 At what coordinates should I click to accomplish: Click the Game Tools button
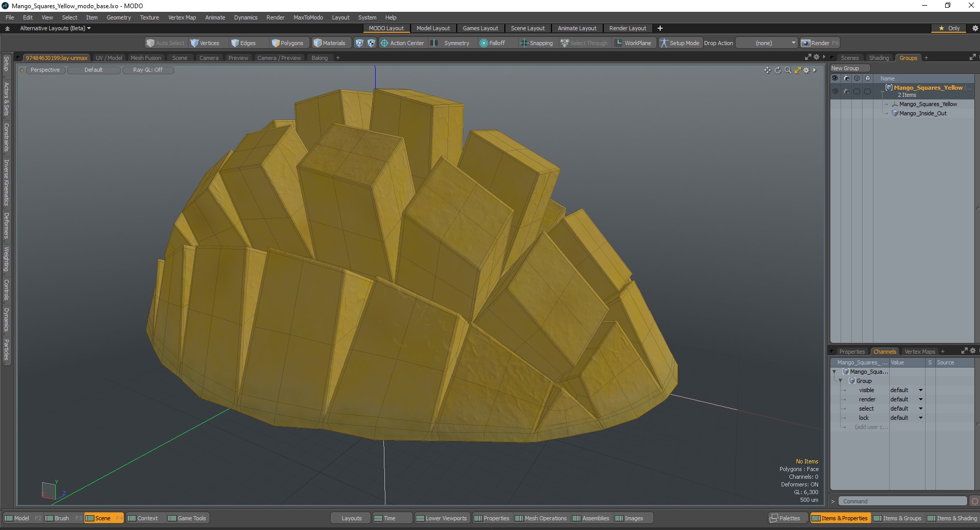click(x=187, y=518)
